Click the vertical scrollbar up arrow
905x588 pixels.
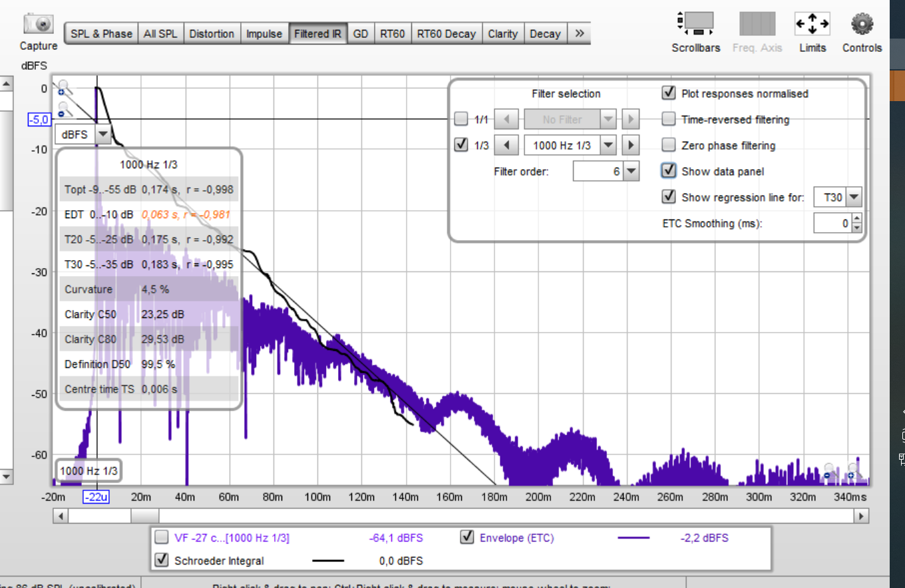click(6, 84)
